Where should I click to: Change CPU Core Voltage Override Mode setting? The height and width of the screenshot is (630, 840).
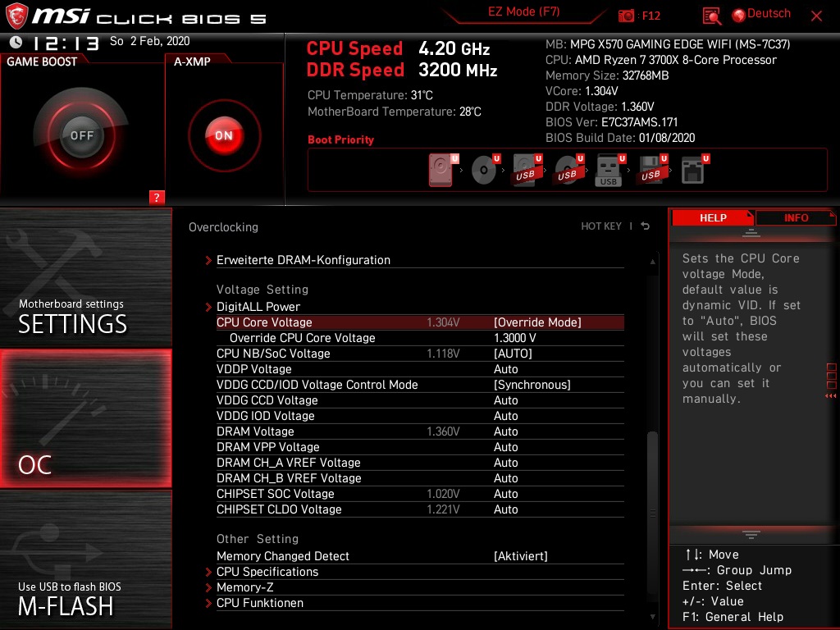[x=557, y=322]
